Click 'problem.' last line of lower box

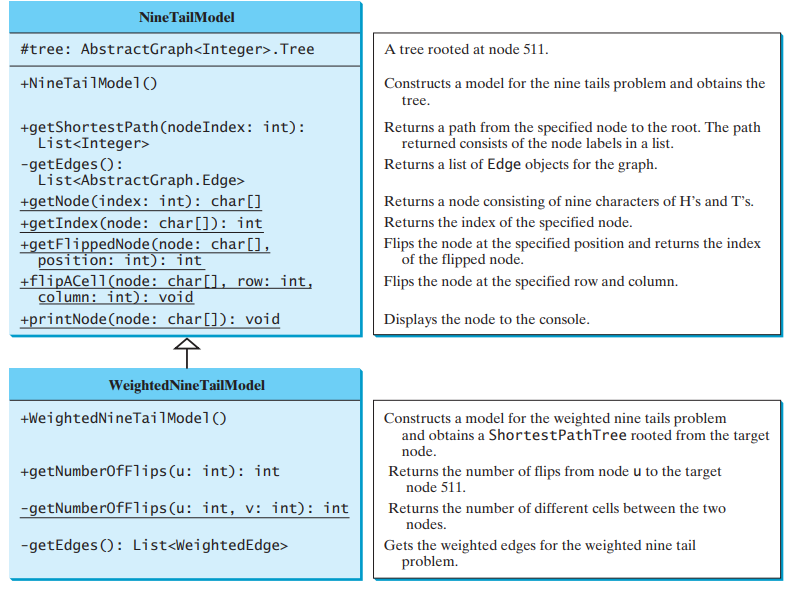pyautogui.click(x=430, y=561)
